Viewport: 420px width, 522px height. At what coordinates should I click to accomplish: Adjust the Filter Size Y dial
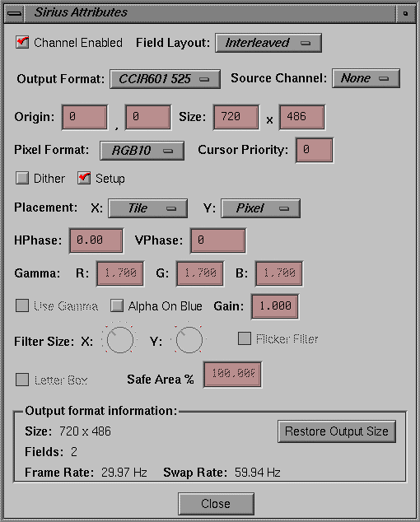tap(189, 339)
